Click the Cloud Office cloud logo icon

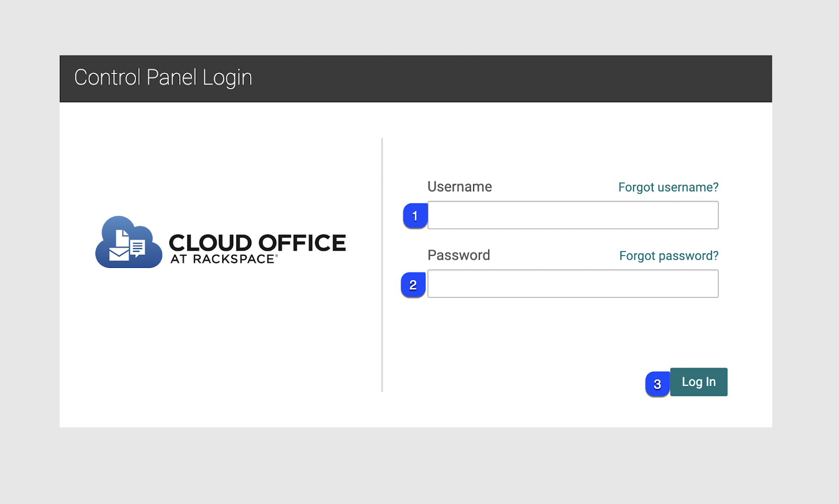[129, 242]
